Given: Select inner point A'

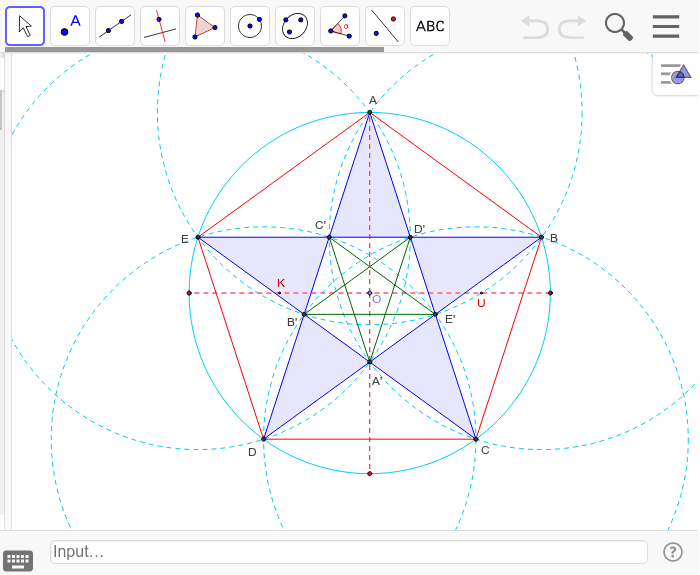Looking at the screenshot, I should point(370,362).
